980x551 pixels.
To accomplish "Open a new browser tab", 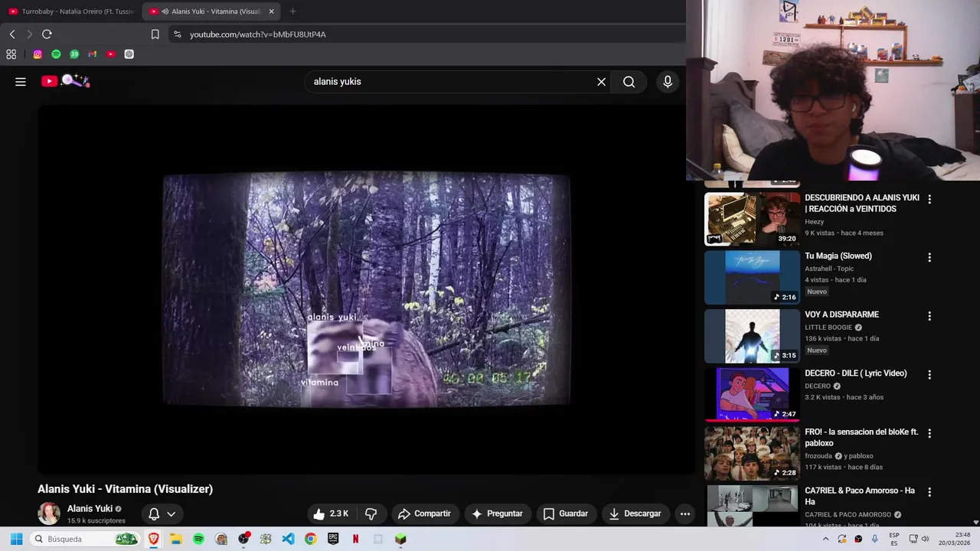I will coord(292,11).
